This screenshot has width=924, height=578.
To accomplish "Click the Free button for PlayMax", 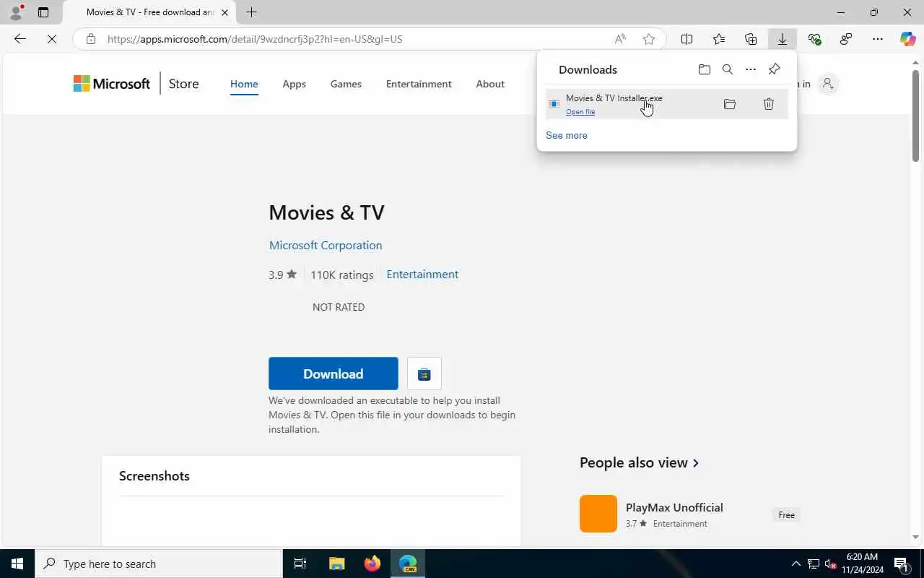I will [787, 515].
